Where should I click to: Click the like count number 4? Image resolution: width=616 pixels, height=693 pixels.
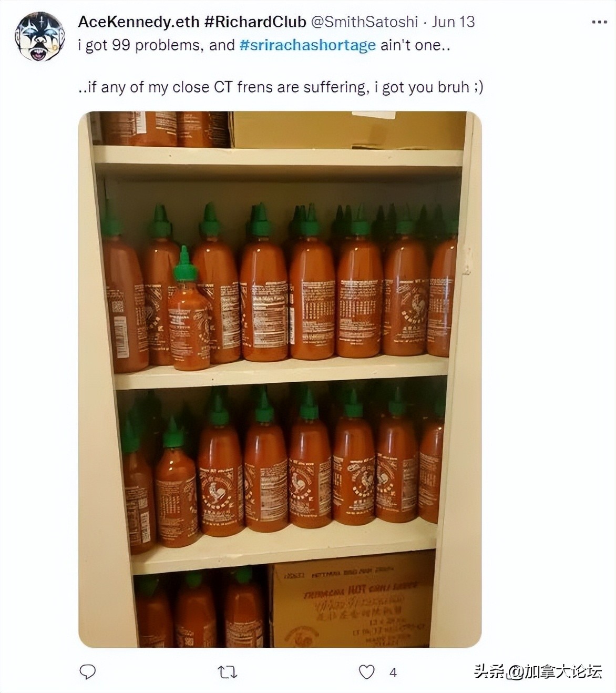(393, 672)
